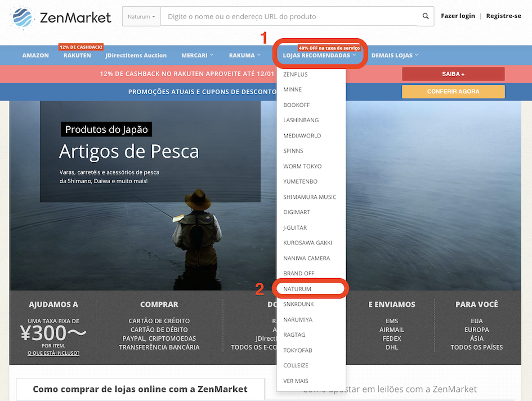Select SPINNS from the store list
532x401 pixels.
coord(293,151)
